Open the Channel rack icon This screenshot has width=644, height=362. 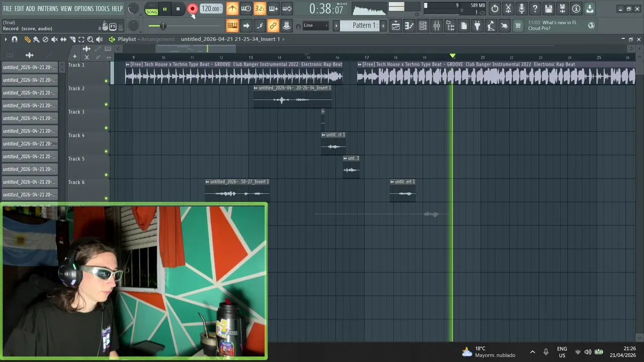point(423,26)
